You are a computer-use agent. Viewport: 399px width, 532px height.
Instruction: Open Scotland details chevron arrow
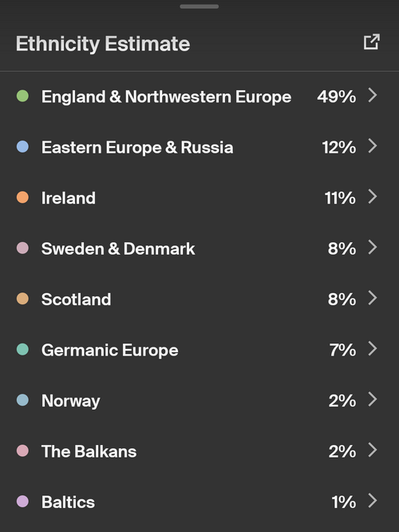(x=373, y=298)
